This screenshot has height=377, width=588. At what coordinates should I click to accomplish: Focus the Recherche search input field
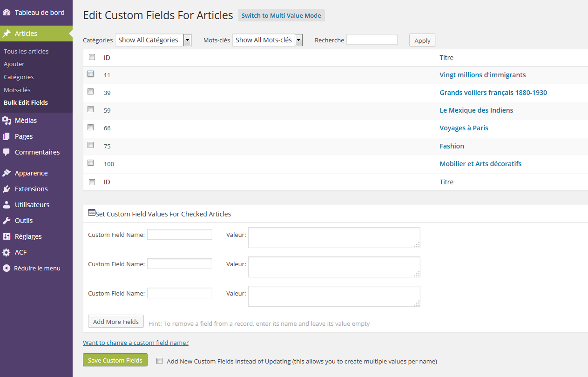pyautogui.click(x=372, y=40)
